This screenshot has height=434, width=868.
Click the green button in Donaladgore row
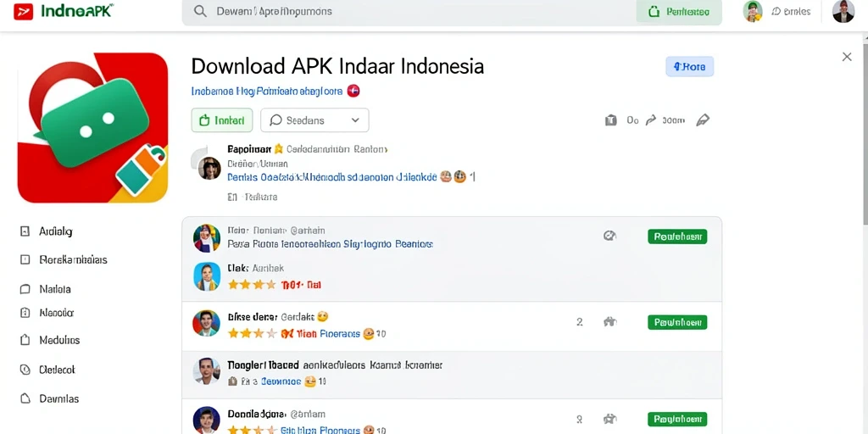[x=677, y=419]
